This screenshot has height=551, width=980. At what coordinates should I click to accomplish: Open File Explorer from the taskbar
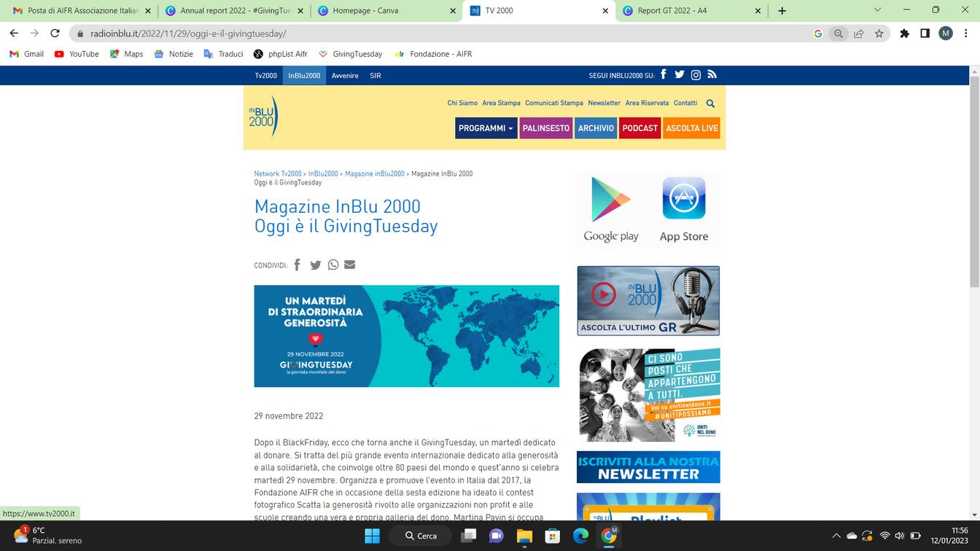(524, 536)
